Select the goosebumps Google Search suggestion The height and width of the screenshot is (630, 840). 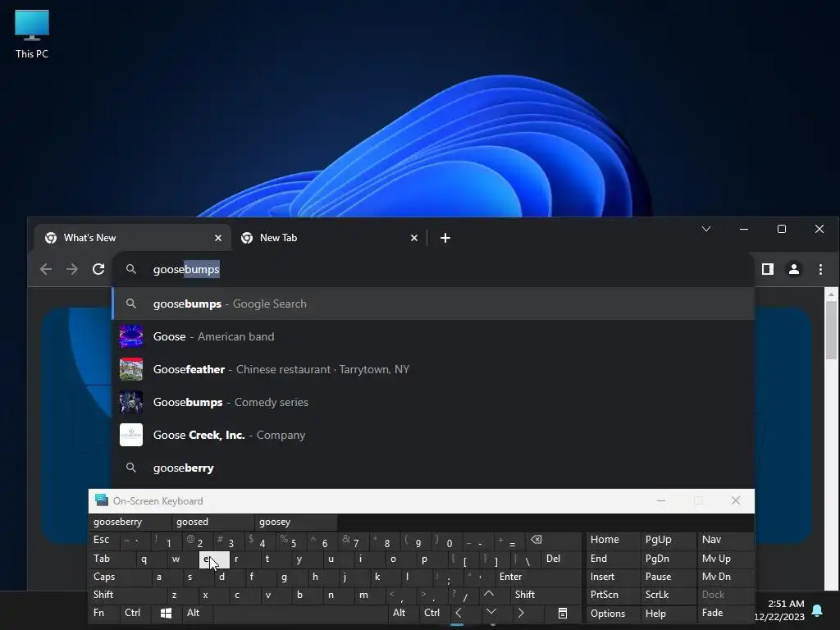click(433, 304)
